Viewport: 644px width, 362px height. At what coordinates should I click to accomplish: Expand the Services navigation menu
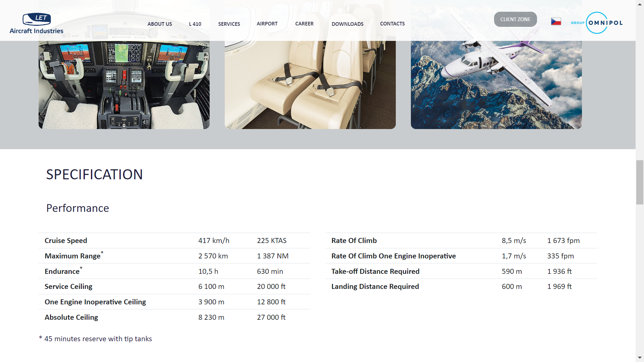pos(229,24)
